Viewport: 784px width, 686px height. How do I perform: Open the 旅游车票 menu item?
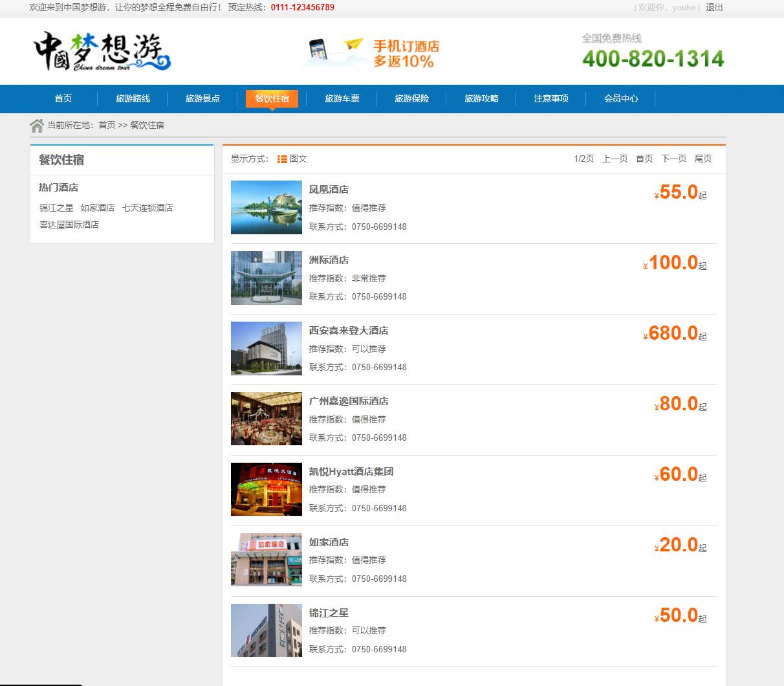(342, 98)
